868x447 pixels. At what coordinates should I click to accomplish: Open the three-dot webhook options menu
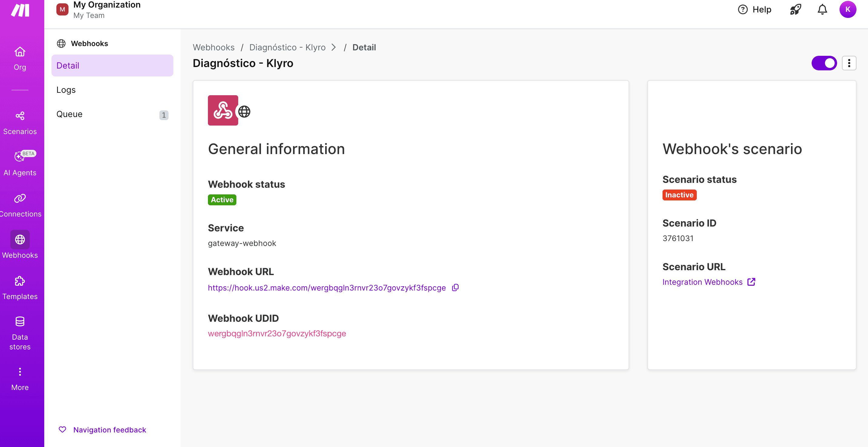click(849, 63)
